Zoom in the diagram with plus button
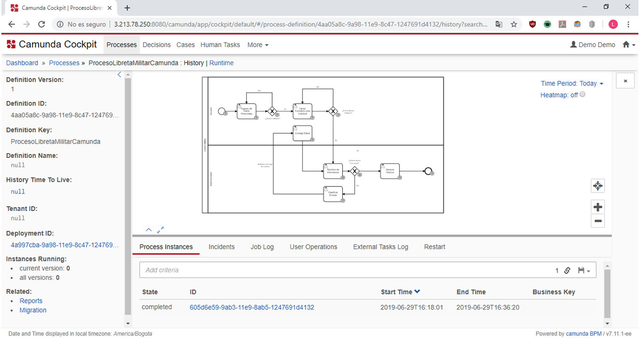The image size is (644, 338). pyautogui.click(x=597, y=207)
